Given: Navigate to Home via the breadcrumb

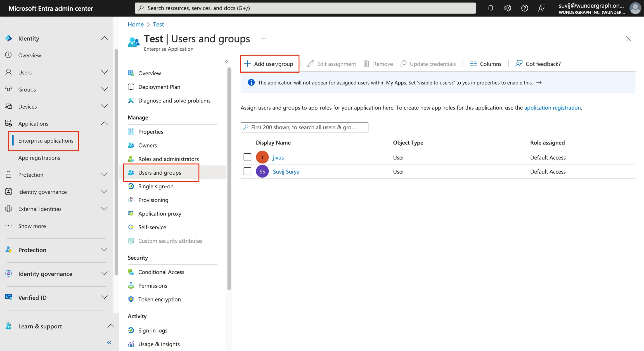Looking at the screenshot, I should (136, 24).
